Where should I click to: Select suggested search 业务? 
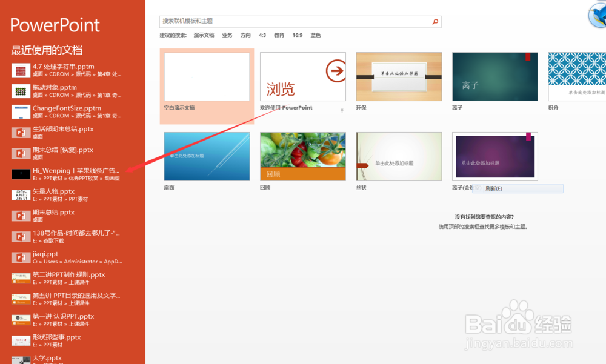tap(227, 35)
